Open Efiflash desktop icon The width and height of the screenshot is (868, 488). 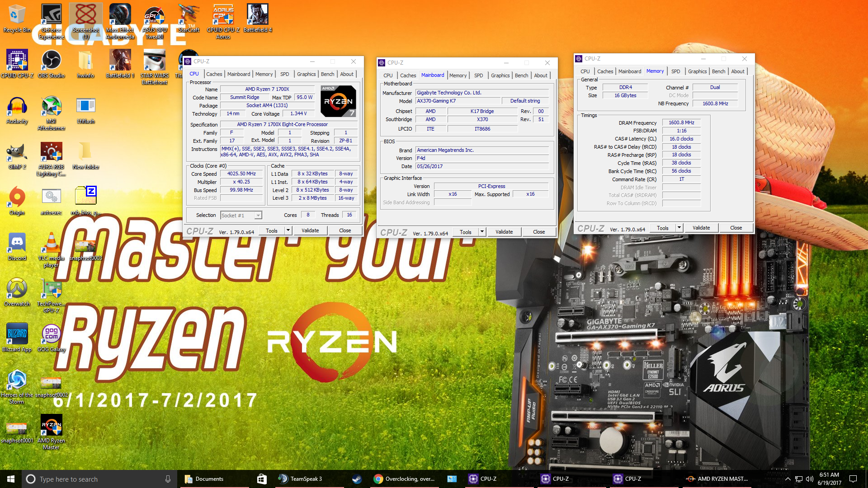click(x=85, y=110)
